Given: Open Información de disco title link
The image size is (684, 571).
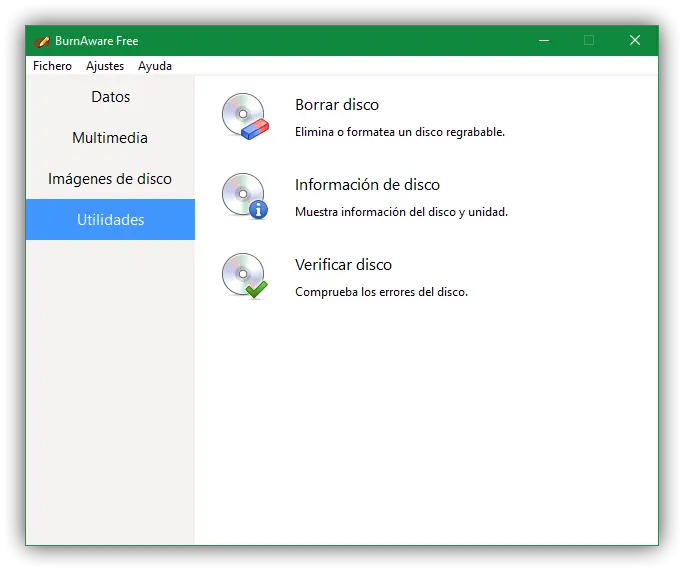Looking at the screenshot, I should [367, 185].
